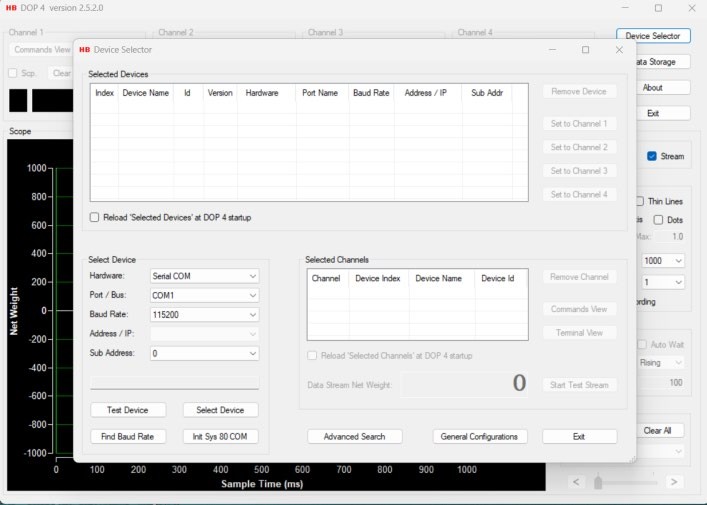Image resolution: width=707 pixels, height=505 pixels.
Task: Click the HB logo icon in Device Selector title
Action: [x=85, y=49]
